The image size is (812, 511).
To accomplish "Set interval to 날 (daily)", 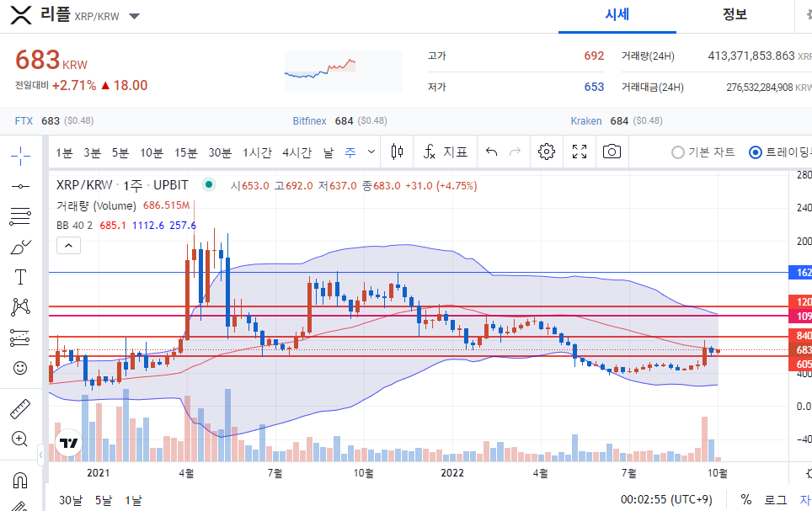I will point(329,152).
